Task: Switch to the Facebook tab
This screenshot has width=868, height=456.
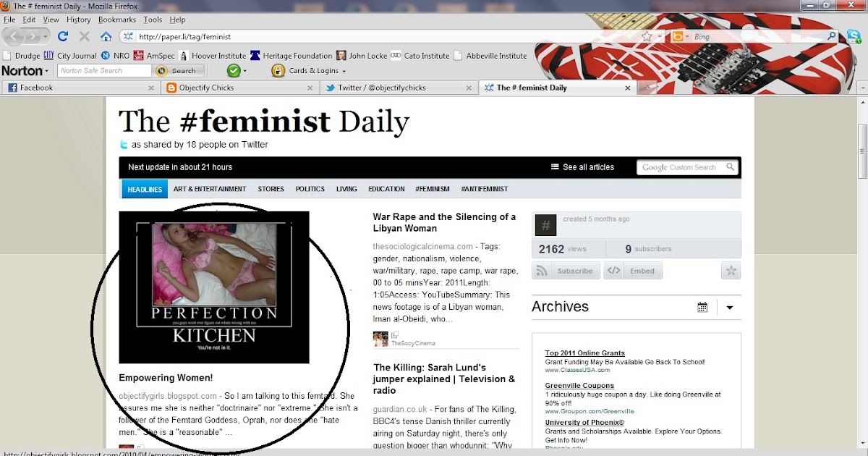Action: (x=80, y=88)
